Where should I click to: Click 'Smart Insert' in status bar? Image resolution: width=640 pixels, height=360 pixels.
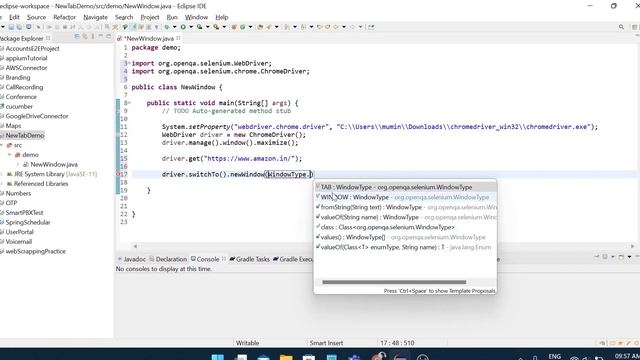tap(326, 343)
